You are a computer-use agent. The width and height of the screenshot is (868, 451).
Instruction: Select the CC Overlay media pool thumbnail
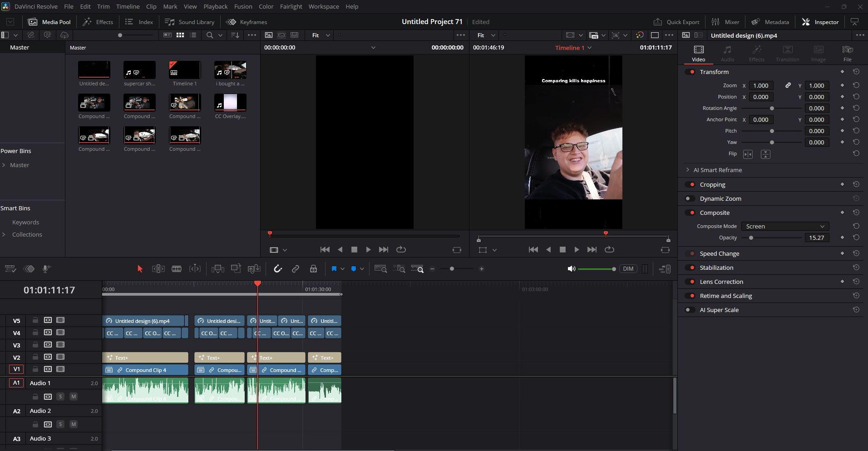[x=230, y=102]
